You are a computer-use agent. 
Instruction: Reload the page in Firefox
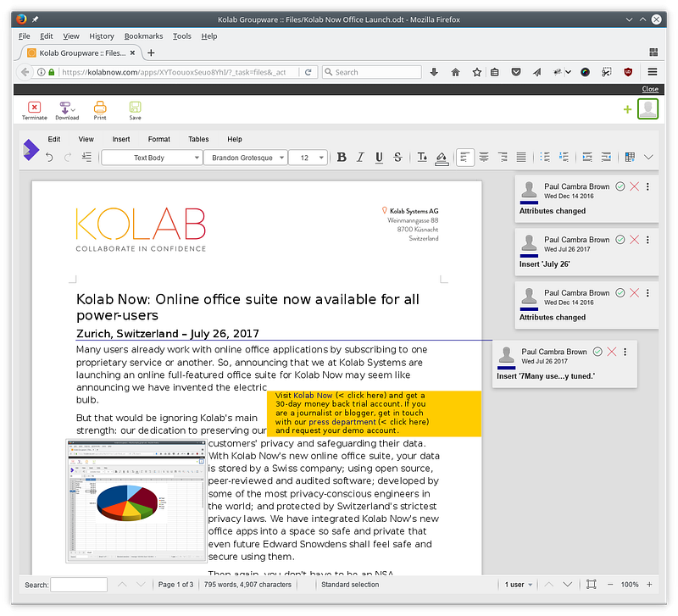308,72
